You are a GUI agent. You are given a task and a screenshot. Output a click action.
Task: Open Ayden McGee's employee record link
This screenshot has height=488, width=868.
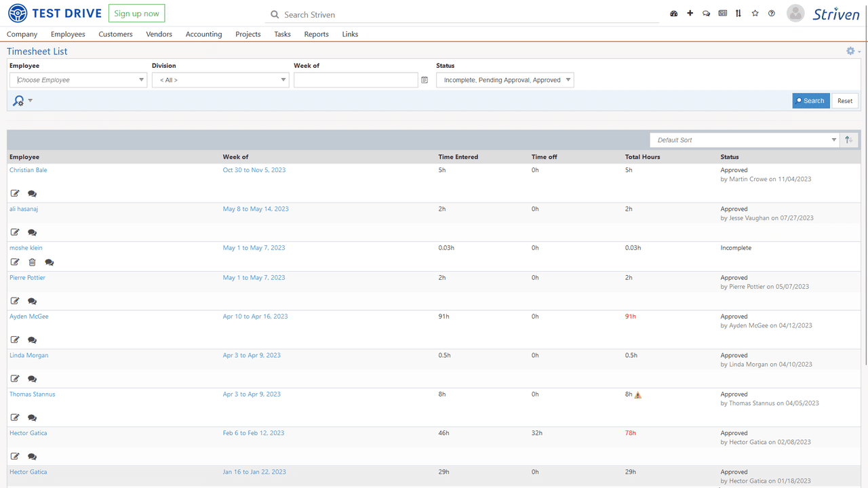click(x=28, y=316)
